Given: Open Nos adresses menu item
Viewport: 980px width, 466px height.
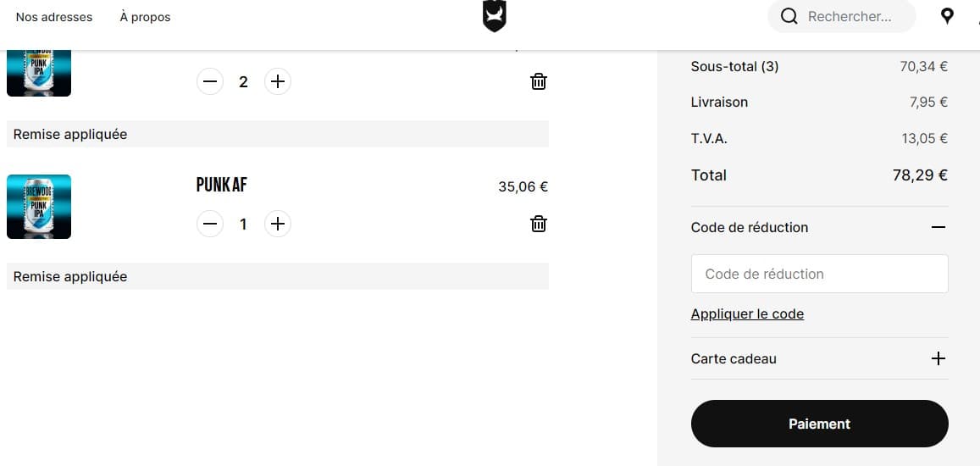Looking at the screenshot, I should (54, 17).
